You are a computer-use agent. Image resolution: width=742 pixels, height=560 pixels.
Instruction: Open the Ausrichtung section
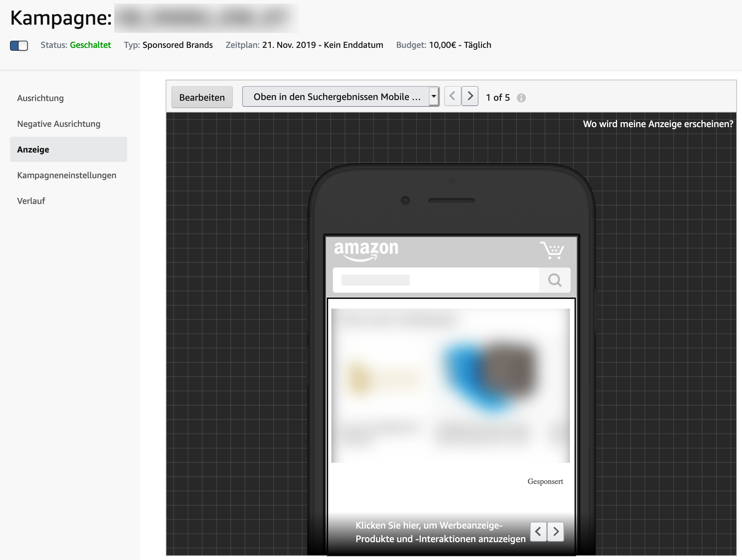[x=40, y=98]
